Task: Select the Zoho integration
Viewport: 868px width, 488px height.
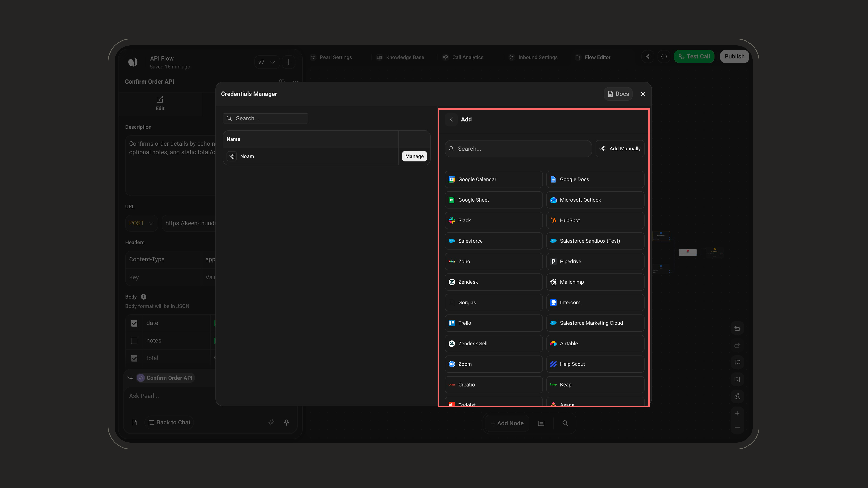Action: (x=494, y=262)
